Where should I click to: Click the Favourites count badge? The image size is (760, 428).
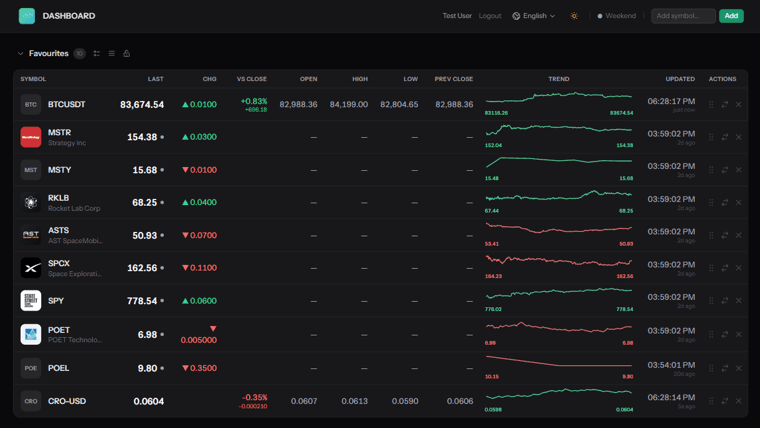(79, 53)
